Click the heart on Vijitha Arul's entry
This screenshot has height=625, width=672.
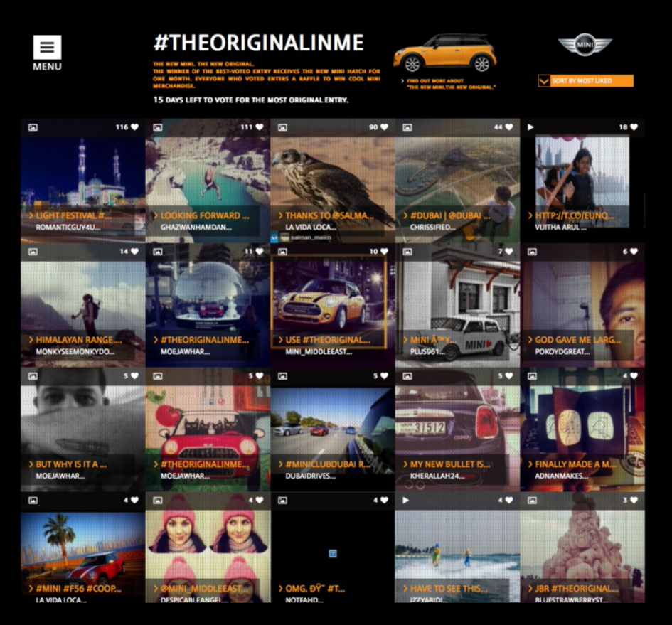coord(634,127)
